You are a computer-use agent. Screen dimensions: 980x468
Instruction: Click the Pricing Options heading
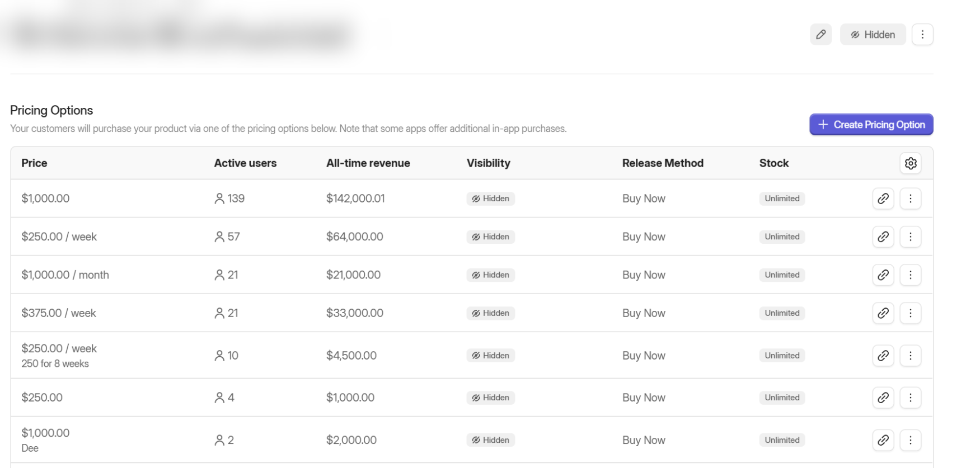pyautogui.click(x=51, y=110)
